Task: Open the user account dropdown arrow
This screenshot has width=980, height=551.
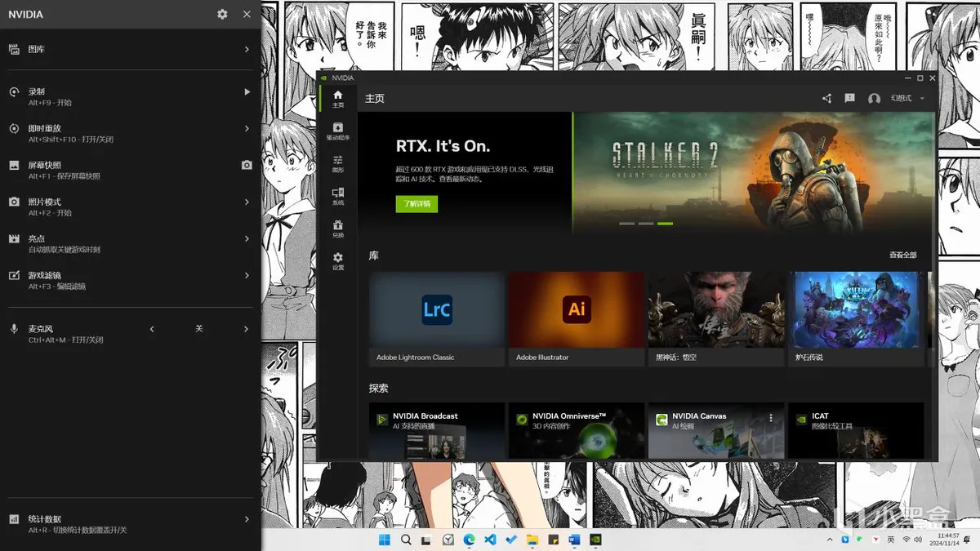Action: pyautogui.click(x=922, y=99)
